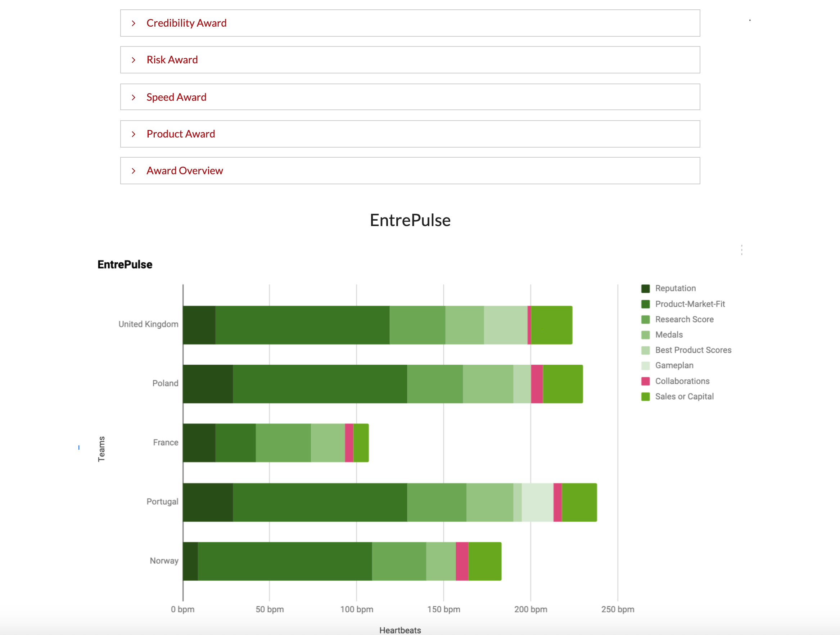Select the Gameplan legend label
Viewport: 840px width, 635px height.
coord(674,365)
